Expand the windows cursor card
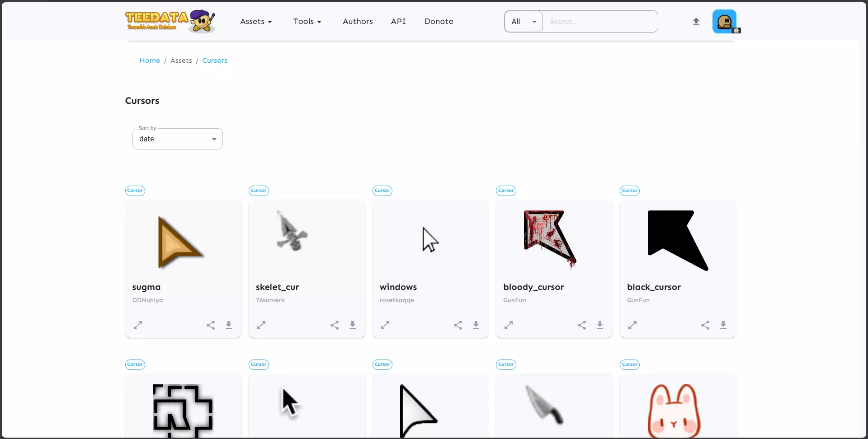The width and height of the screenshot is (868, 439). point(385,325)
